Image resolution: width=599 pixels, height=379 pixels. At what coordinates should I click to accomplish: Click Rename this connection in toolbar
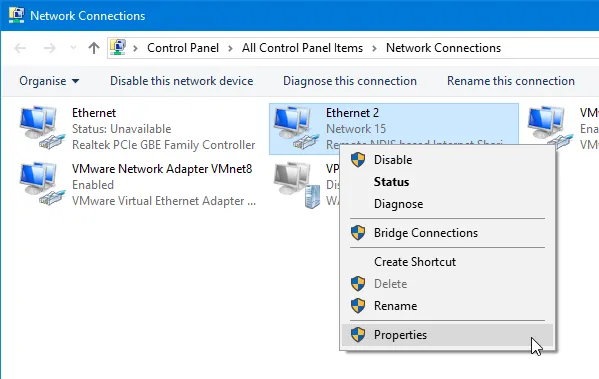[511, 81]
